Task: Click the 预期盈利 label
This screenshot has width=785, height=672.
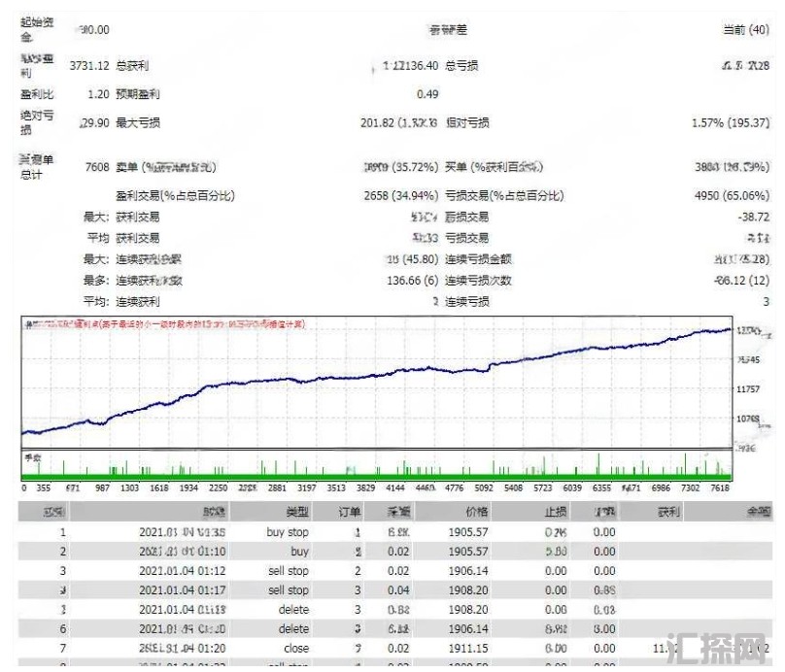Action: click(x=138, y=94)
